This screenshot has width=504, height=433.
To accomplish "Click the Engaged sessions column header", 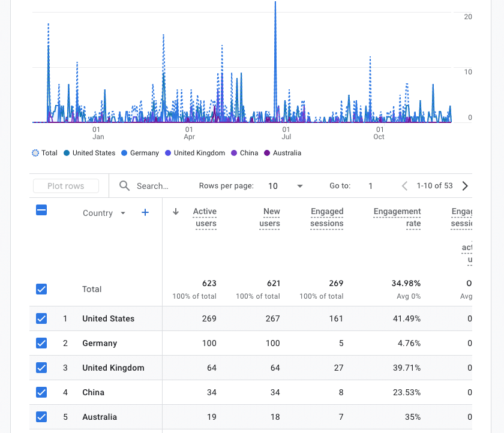I will point(327,218).
